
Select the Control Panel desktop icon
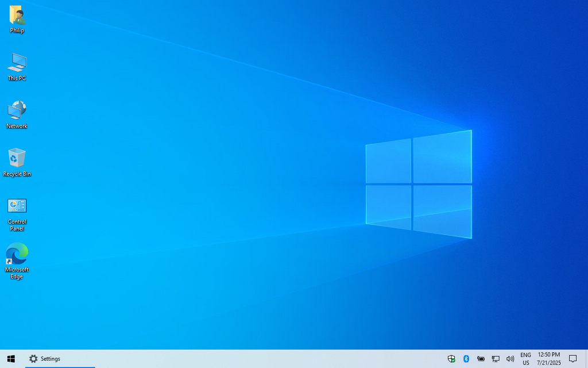coord(17,214)
